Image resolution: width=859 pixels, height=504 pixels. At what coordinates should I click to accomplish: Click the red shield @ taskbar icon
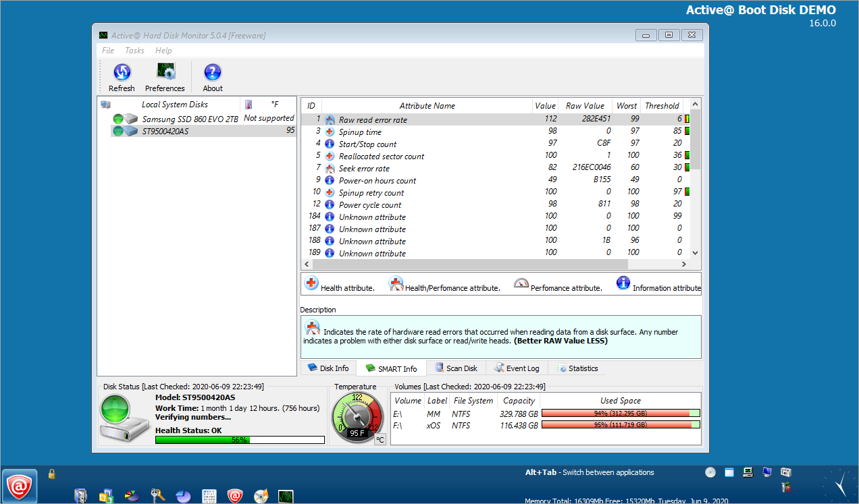pyautogui.click(x=235, y=496)
